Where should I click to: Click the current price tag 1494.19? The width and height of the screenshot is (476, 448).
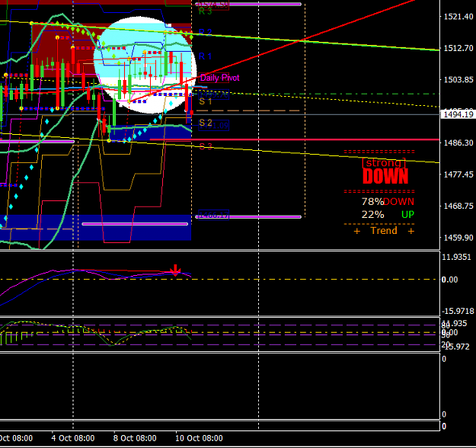click(x=458, y=114)
